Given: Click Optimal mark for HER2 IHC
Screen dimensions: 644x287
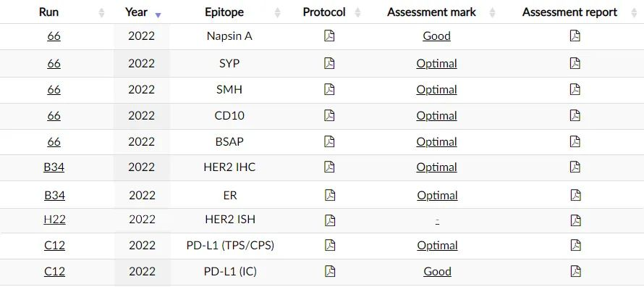Looking at the screenshot, I should pos(436,167).
